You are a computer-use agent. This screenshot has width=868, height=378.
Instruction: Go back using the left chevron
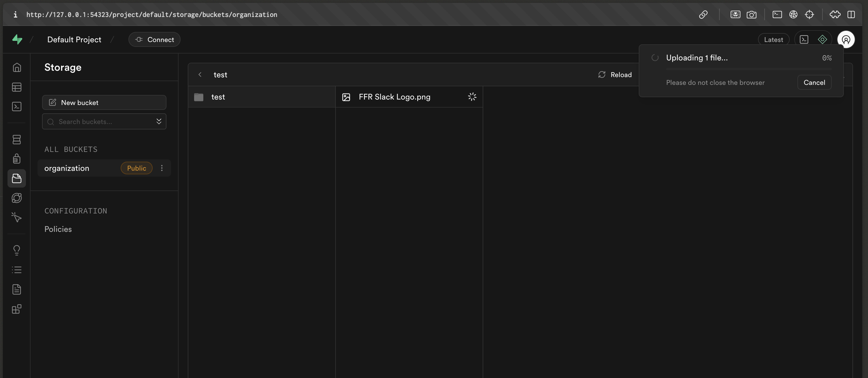[x=200, y=75]
